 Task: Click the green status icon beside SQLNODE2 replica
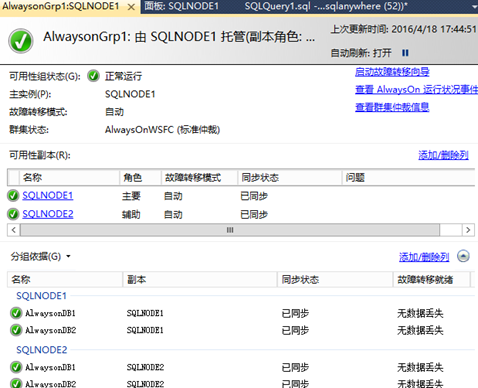point(13,214)
